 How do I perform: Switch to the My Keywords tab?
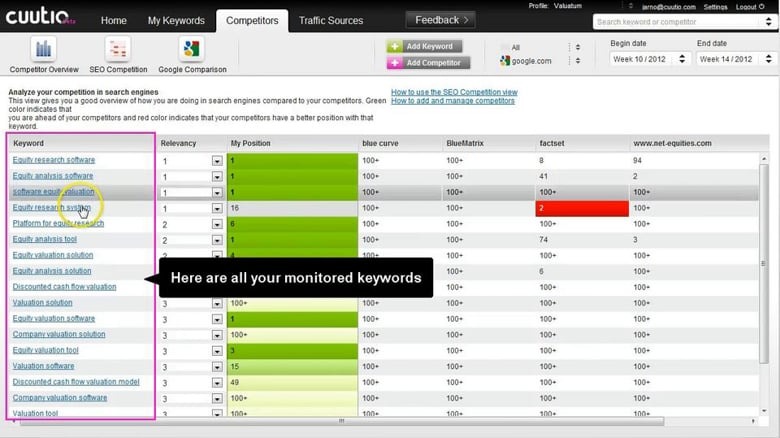(176, 21)
